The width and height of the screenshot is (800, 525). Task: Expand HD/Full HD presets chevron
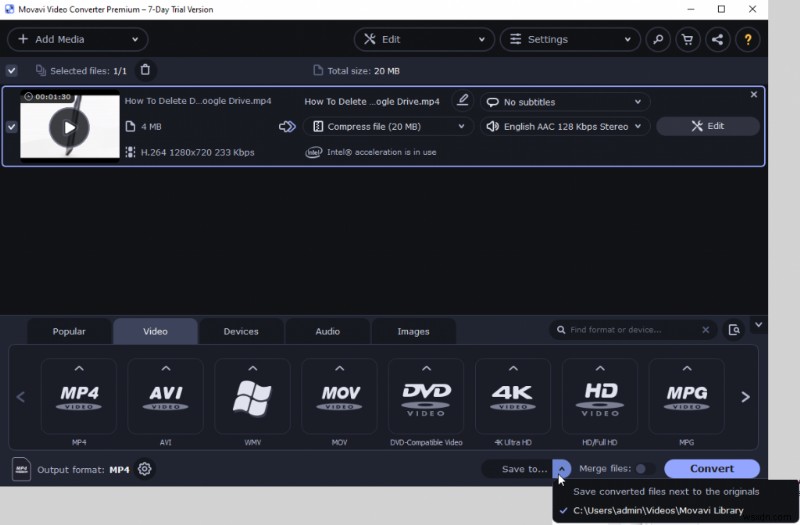599,368
